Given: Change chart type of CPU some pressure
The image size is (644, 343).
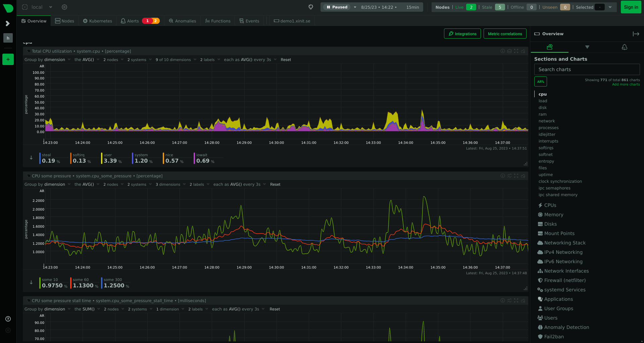Looking at the screenshot, I should point(509,176).
